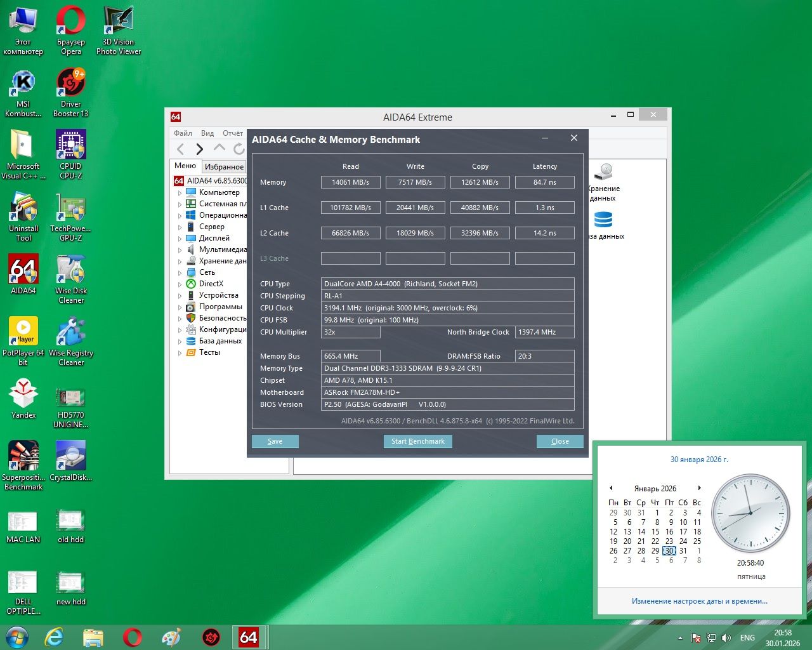Image resolution: width=812 pixels, height=650 pixels.
Task: Open the CPUID CPU-Z desktop shortcut
Action: point(70,154)
